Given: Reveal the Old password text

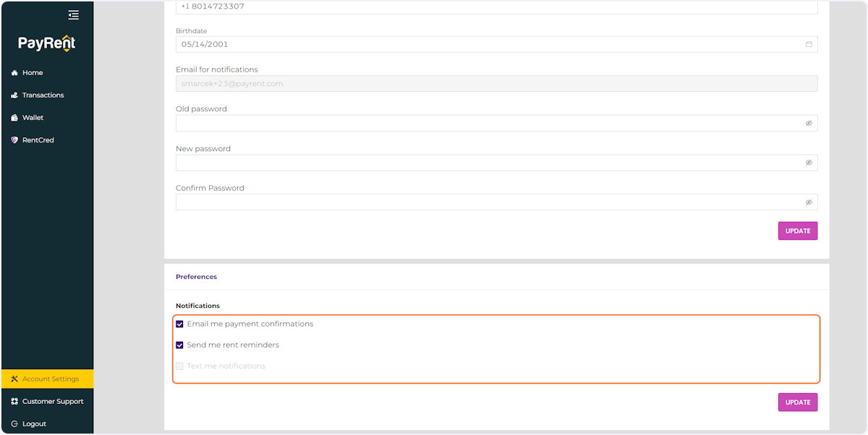Looking at the screenshot, I should click(x=809, y=123).
